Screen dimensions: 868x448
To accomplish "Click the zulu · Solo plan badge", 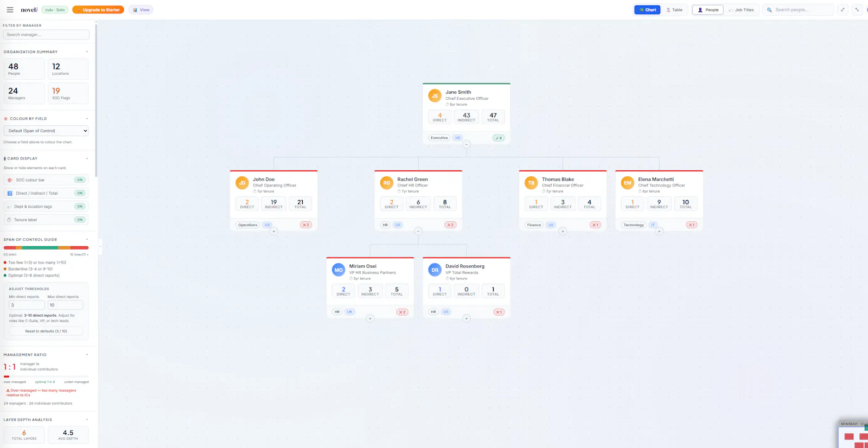I will (55, 10).
